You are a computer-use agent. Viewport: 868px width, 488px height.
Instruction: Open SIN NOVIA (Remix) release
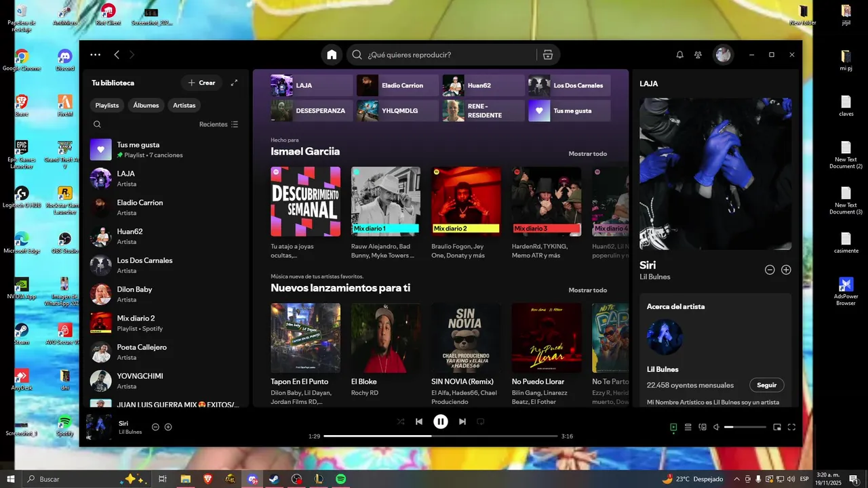[466, 354]
